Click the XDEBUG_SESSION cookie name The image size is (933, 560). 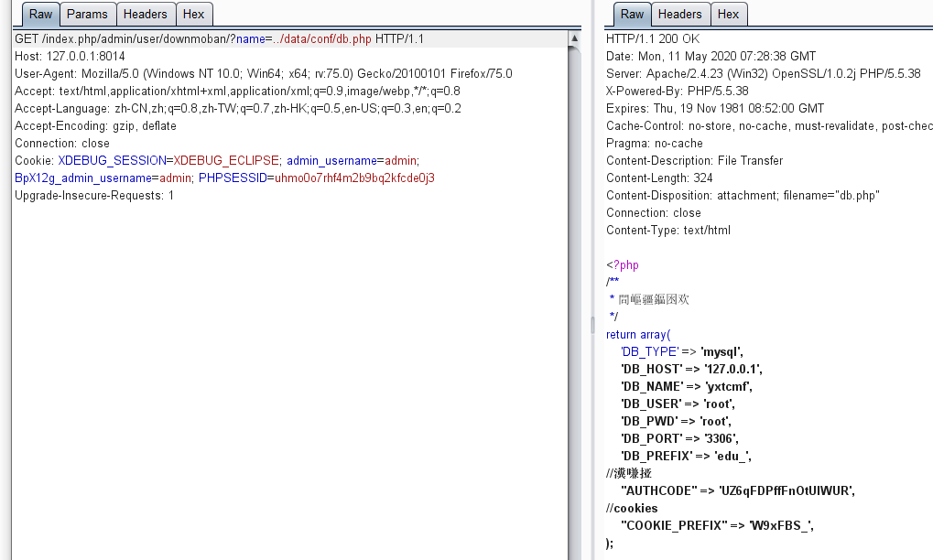point(112,160)
